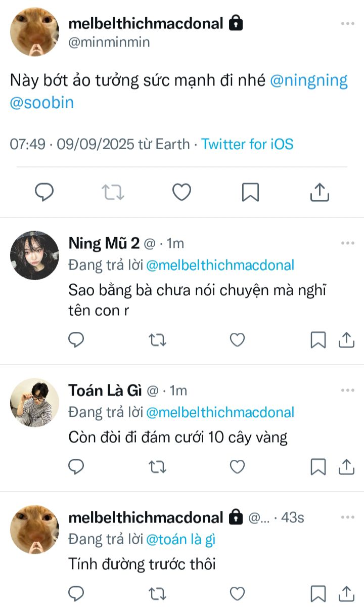Open more options on Toán Là Gì's reply
Image resolution: width=364 pixels, height=613 pixels.
[x=347, y=390]
